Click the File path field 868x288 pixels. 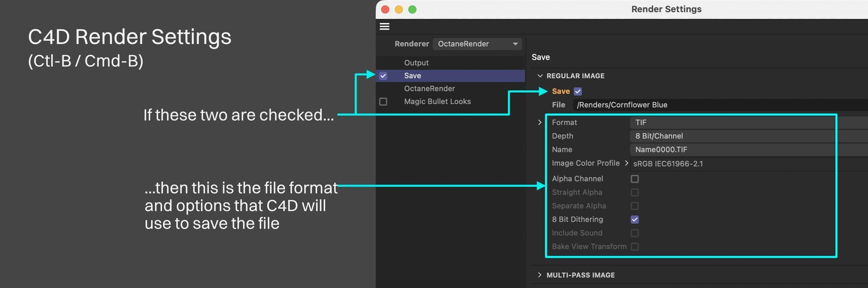(720, 105)
